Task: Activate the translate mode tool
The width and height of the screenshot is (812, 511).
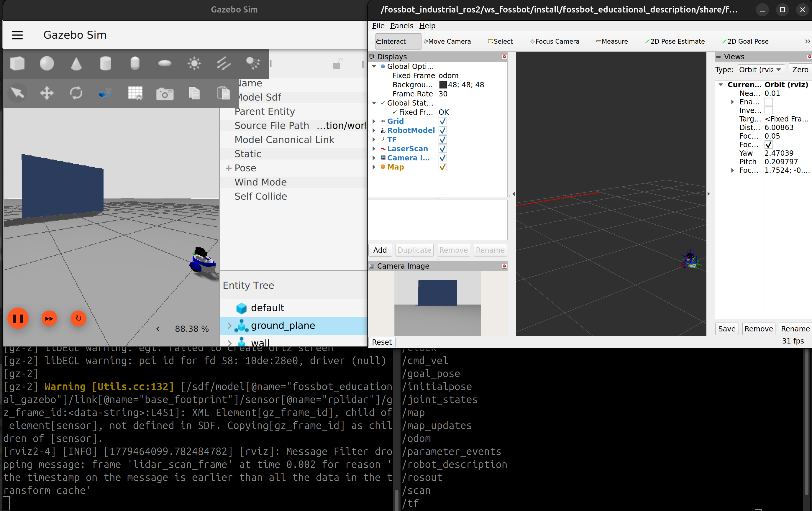Action: (x=47, y=93)
